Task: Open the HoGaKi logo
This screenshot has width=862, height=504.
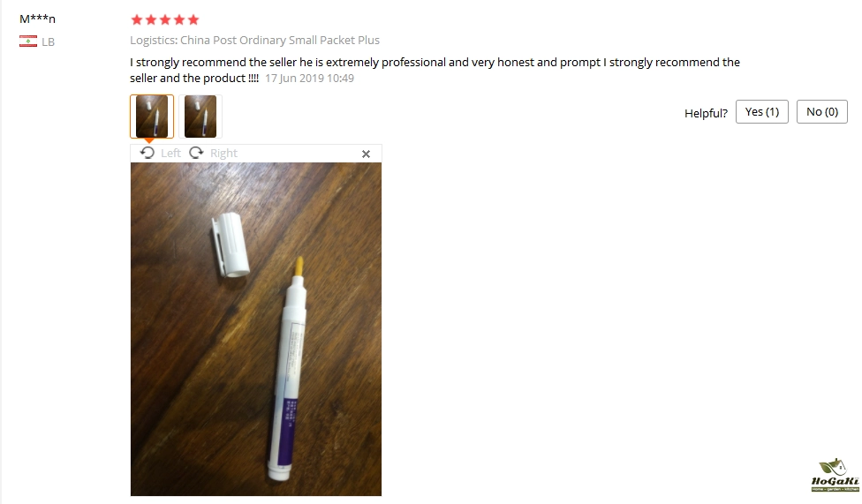Action: (836, 475)
